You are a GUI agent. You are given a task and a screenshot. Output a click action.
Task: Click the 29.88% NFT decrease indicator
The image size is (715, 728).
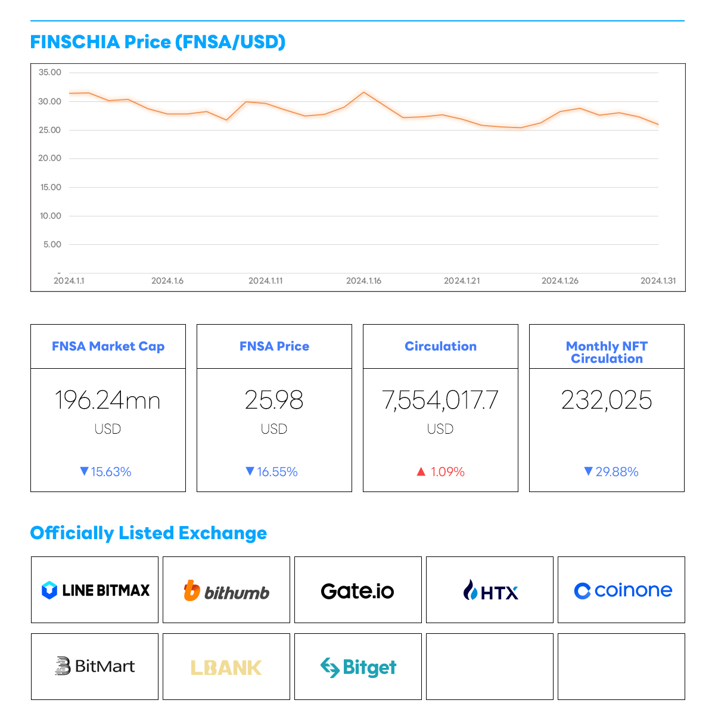coord(611,472)
